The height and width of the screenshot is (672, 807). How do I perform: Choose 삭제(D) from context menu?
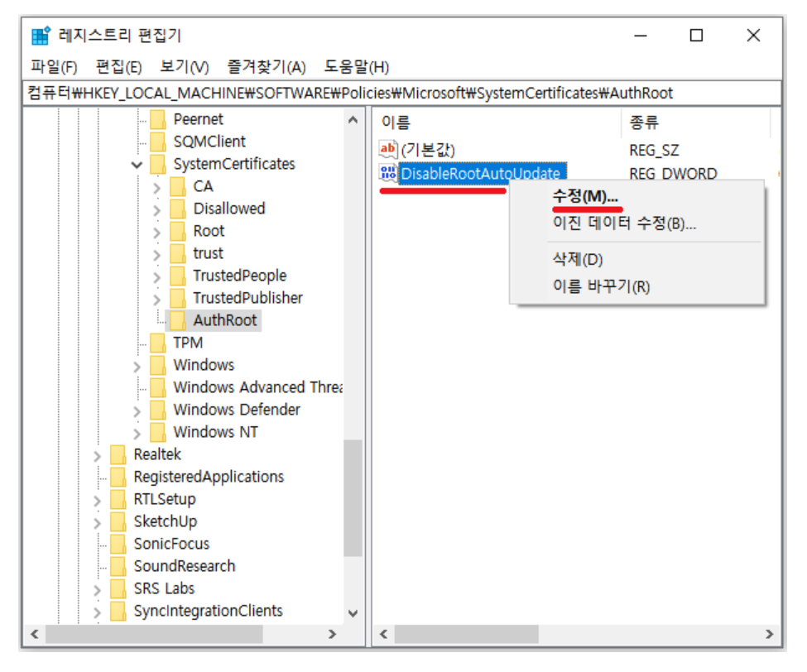click(578, 259)
